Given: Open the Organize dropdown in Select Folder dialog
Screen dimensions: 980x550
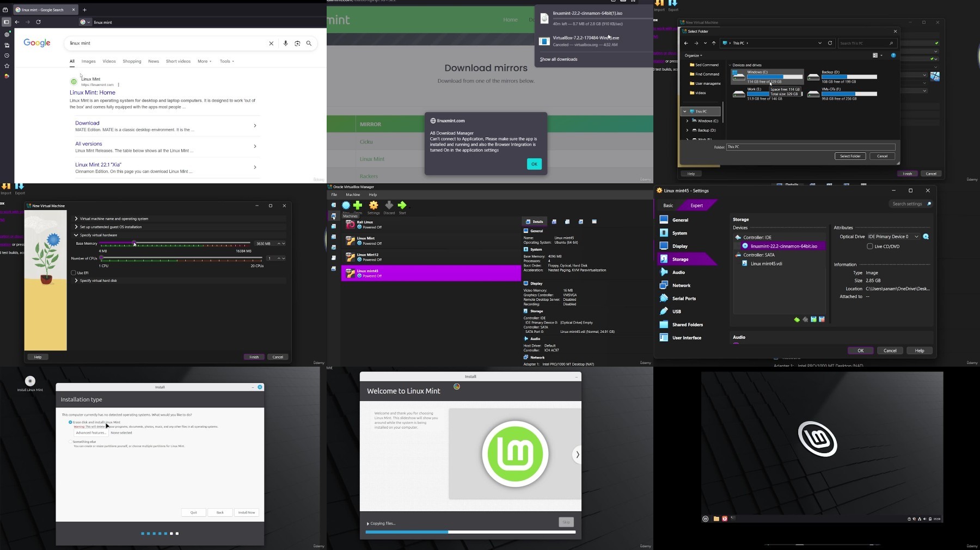Looking at the screenshot, I should click(694, 55).
